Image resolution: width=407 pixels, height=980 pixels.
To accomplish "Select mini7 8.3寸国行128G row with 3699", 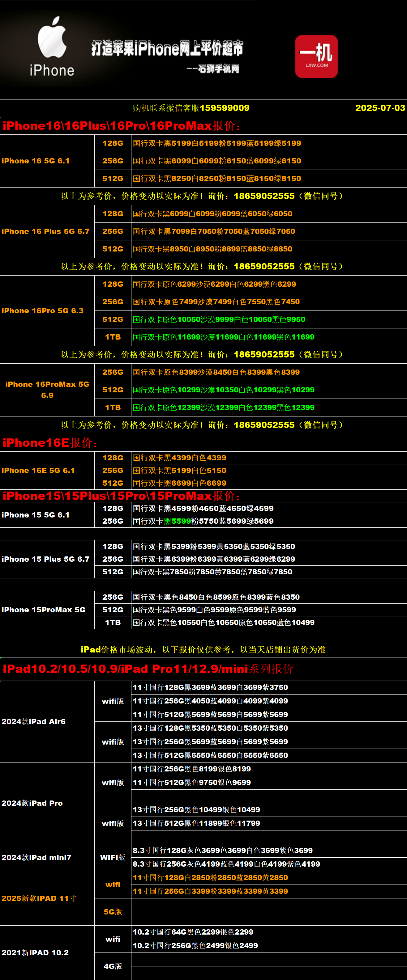I will (269, 850).
